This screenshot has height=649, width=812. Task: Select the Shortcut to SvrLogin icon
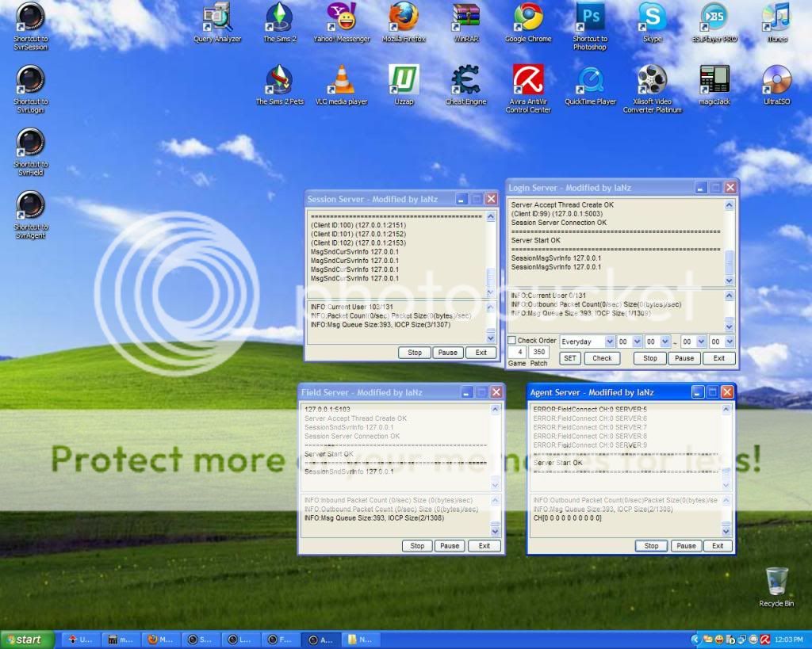30,81
